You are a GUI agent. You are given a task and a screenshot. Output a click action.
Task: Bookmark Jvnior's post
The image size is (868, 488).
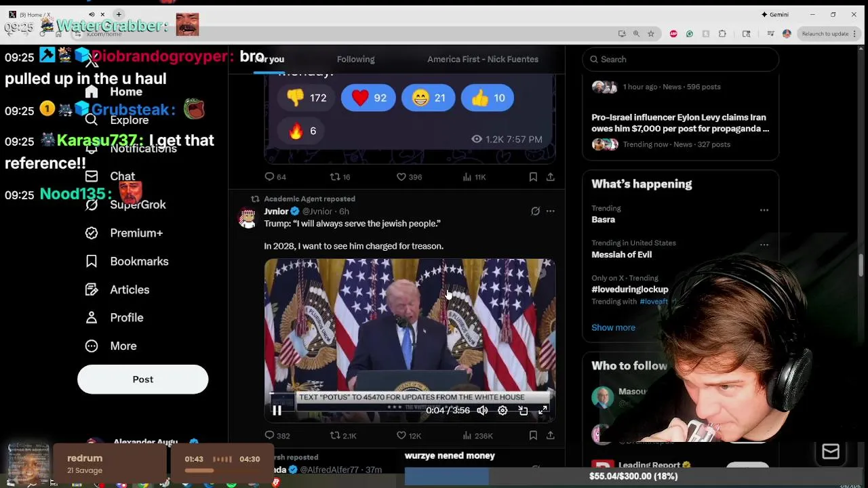point(533,436)
